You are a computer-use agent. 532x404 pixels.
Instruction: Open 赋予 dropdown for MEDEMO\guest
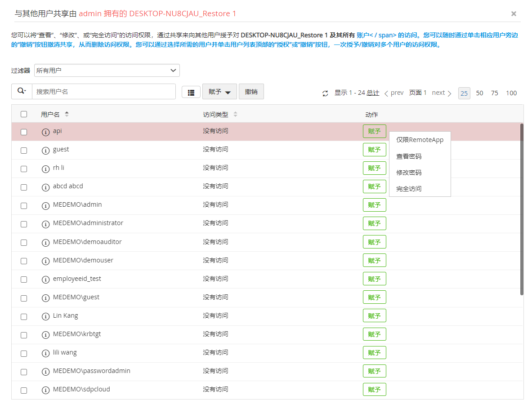(375, 297)
